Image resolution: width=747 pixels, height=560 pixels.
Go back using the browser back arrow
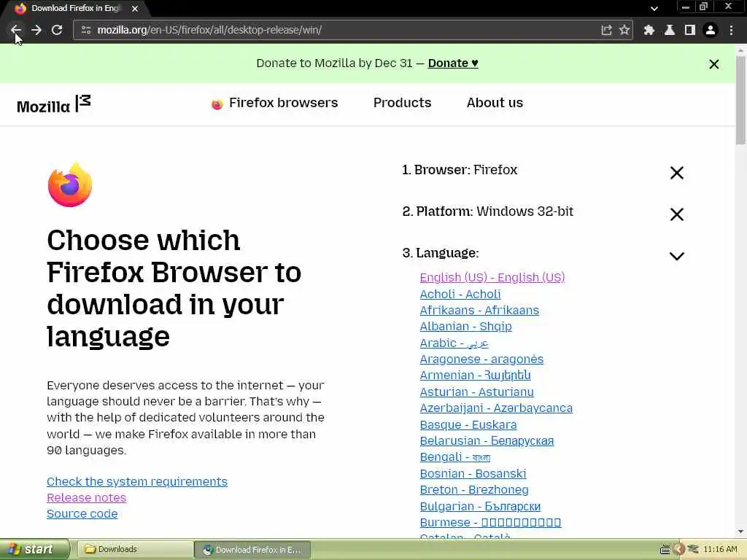coord(16,30)
